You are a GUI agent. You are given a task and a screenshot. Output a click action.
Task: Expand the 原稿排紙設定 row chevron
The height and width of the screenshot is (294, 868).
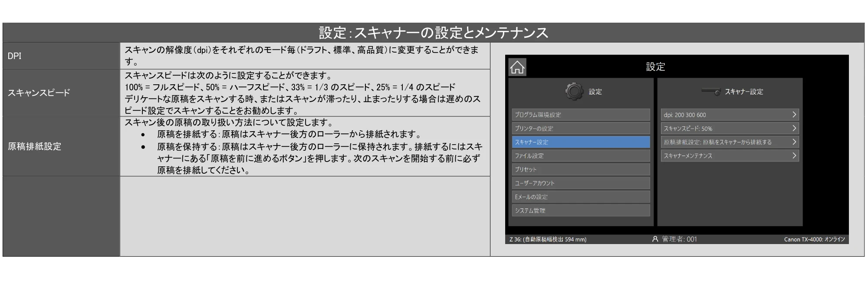794,142
